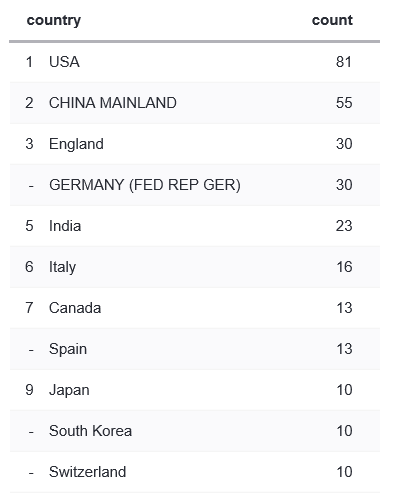The width and height of the screenshot is (394, 499).
Task: Select the CHINA MAINLAND row
Action: coord(195,103)
